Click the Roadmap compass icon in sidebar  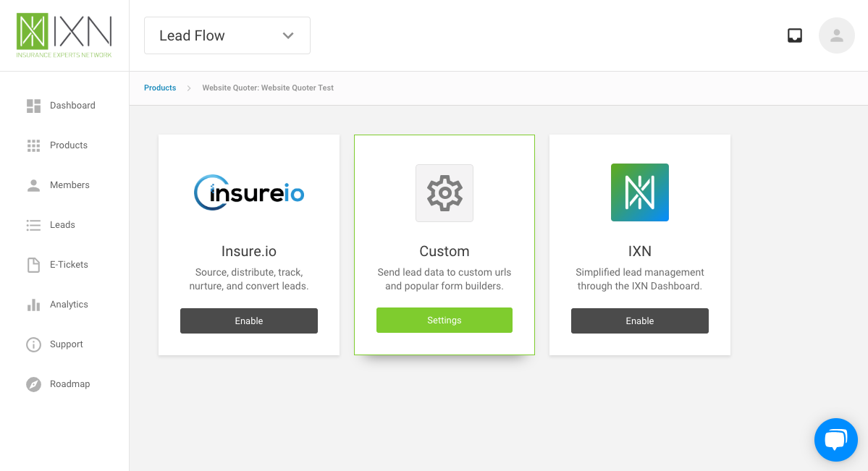click(34, 384)
